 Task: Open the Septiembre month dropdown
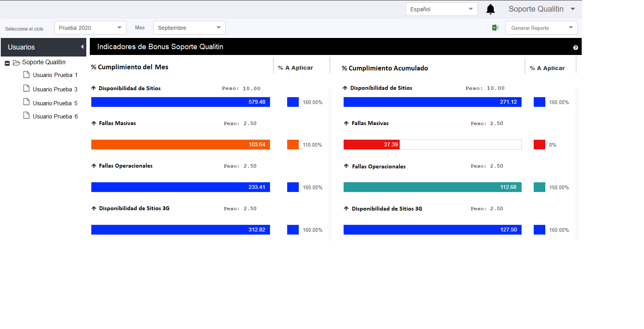(189, 28)
